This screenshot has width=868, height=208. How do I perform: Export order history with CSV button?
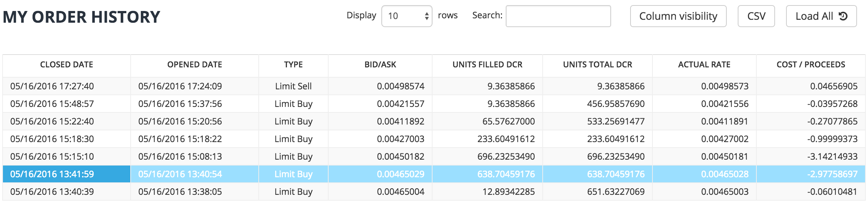756,16
